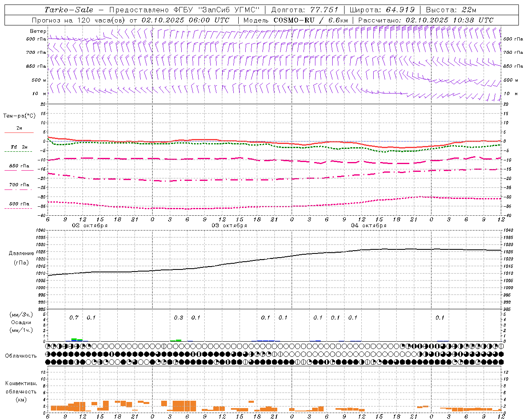
Task: Click the Высота: 22м header field
Action: (x=451, y=10)
